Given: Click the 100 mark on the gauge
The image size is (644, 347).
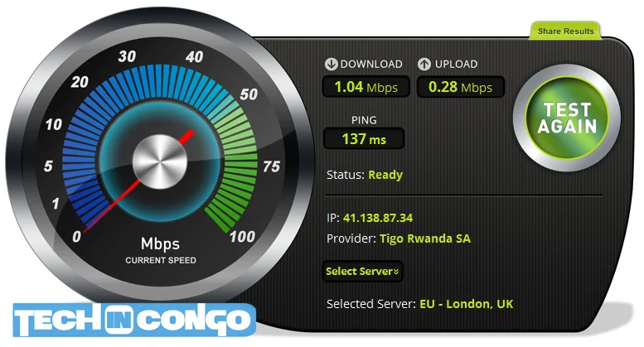Looking at the screenshot, I should point(242,237).
